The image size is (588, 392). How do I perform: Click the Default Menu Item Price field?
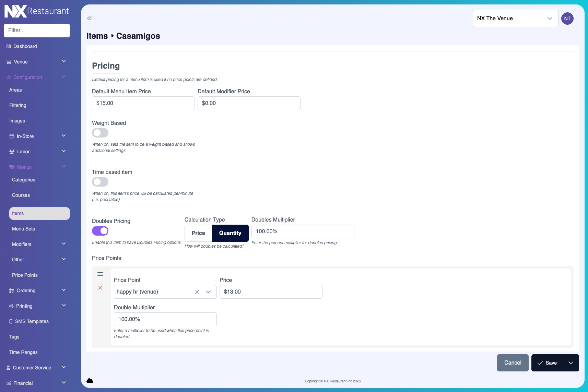click(x=143, y=103)
